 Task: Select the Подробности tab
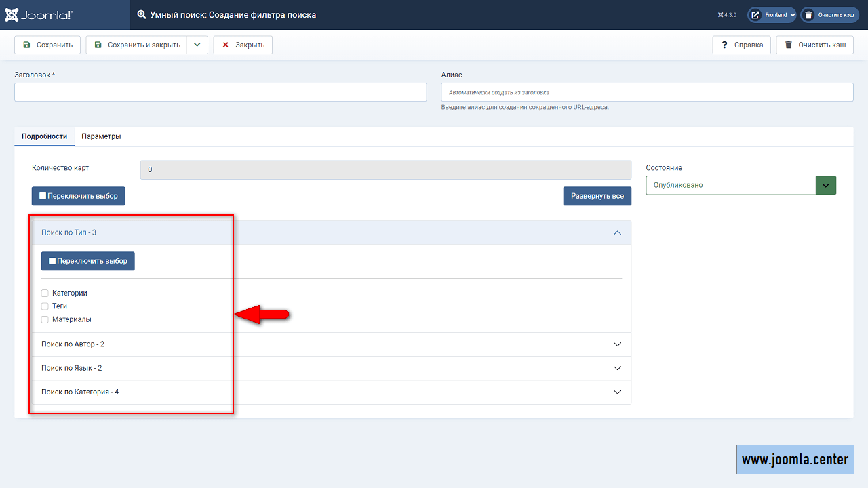click(44, 136)
